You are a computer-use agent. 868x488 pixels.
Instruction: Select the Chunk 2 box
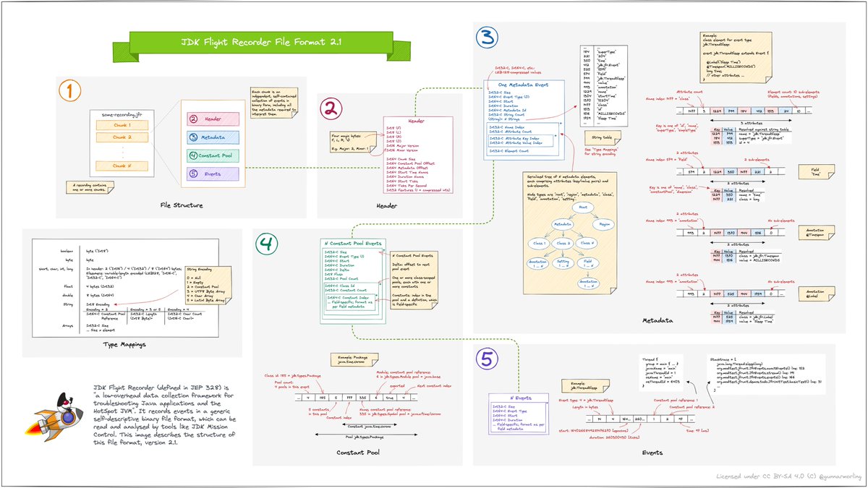[122, 139]
